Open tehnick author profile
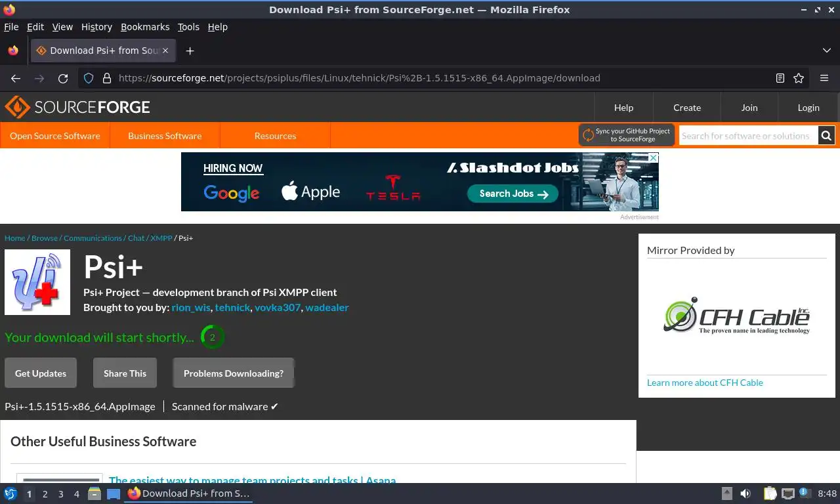This screenshot has height=504, width=840. [233, 307]
